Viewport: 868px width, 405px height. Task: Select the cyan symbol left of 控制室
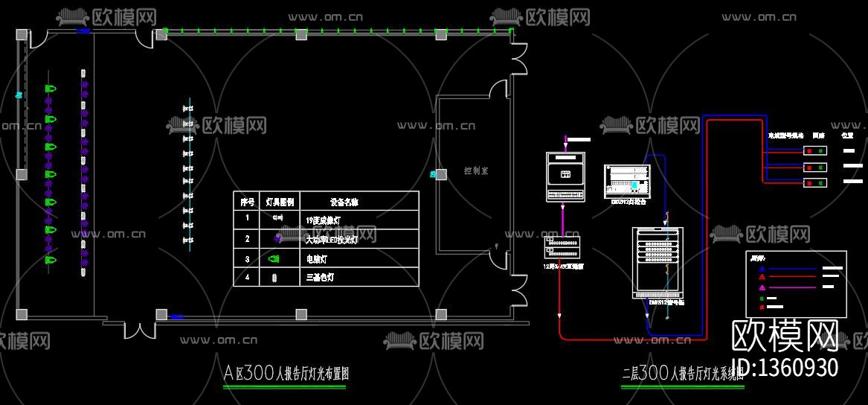(x=433, y=175)
